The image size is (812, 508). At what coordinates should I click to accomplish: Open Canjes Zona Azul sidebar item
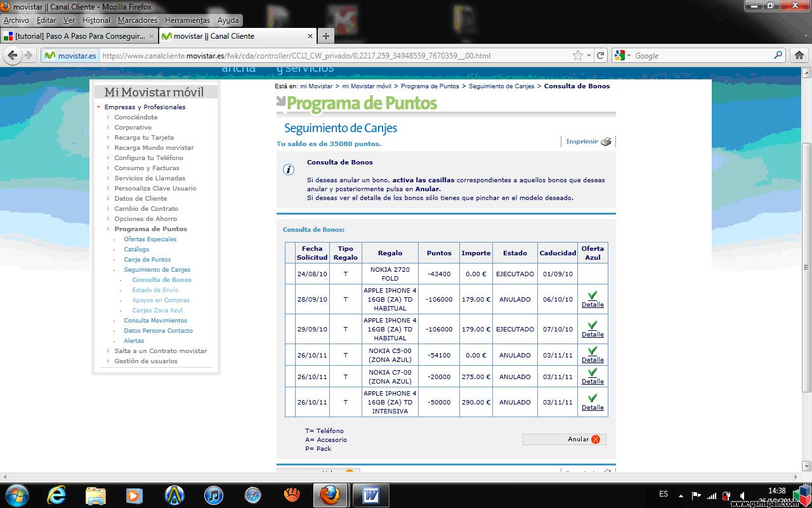pyautogui.click(x=157, y=310)
